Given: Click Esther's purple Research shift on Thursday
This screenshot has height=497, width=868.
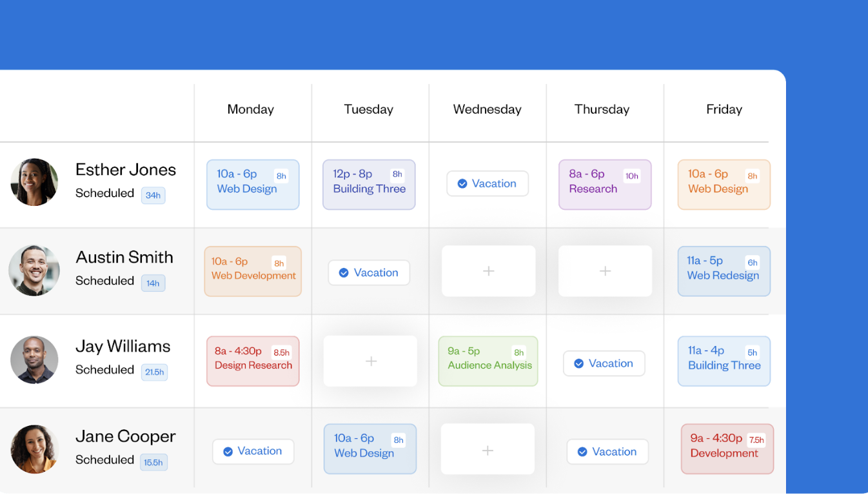Looking at the screenshot, I should coord(604,185).
